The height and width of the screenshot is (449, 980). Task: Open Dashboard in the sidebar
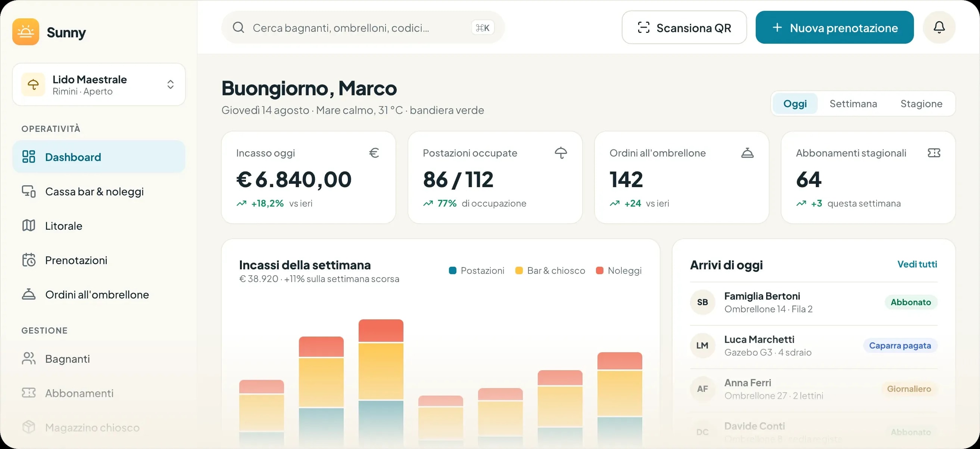(99, 157)
